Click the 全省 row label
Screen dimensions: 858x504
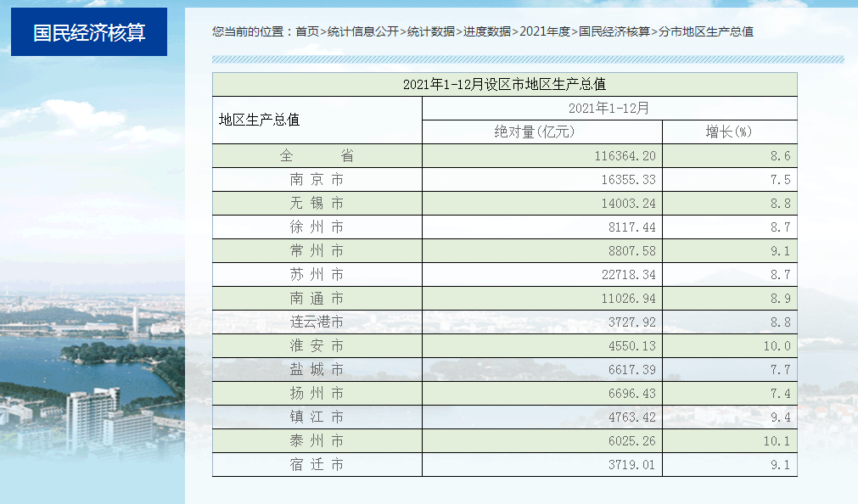coord(317,156)
